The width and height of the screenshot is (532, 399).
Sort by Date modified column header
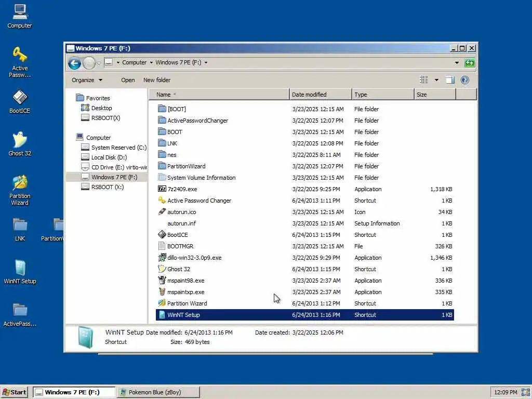tap(320, 95)
